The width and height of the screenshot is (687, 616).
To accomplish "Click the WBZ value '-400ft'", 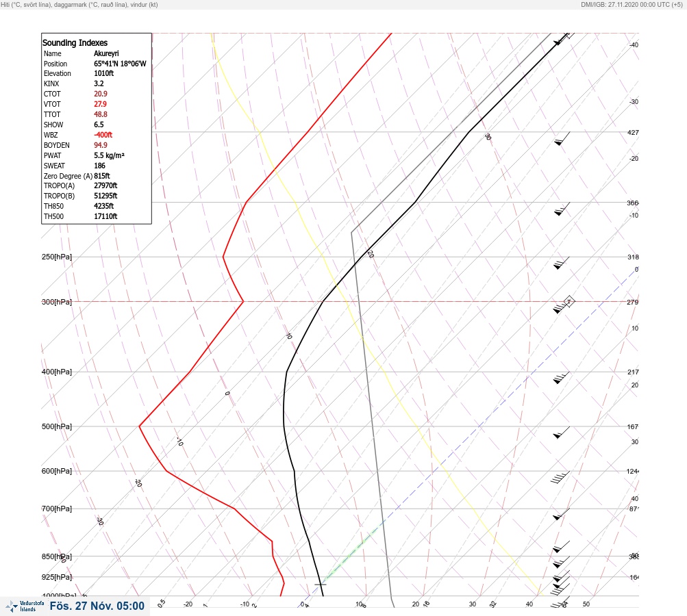I will pyautogui.click(x=103, y=135).
